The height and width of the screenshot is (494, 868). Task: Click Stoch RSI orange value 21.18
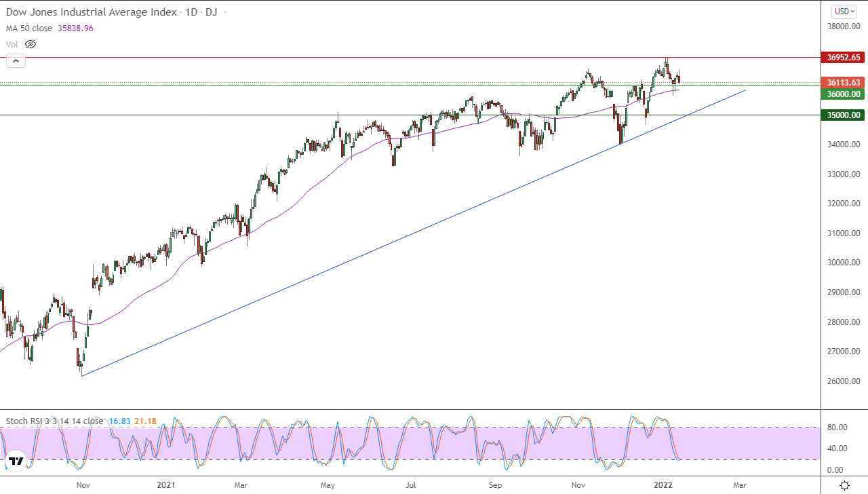145,421
